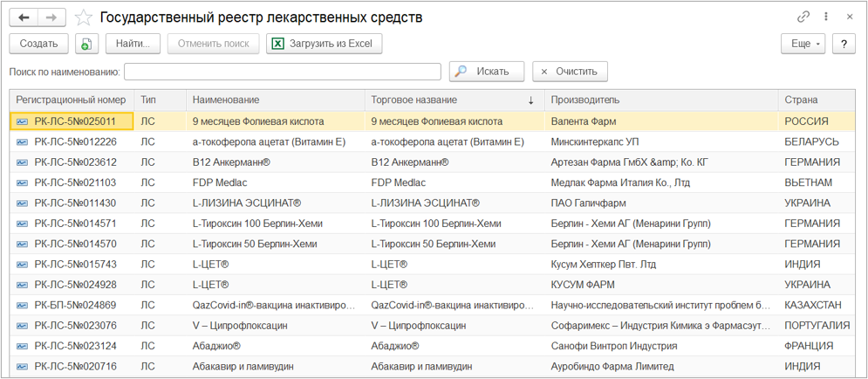Open the Найти... search dialog
The height and width of the screenshot is (379, 868).
click(x=133, y=44)
